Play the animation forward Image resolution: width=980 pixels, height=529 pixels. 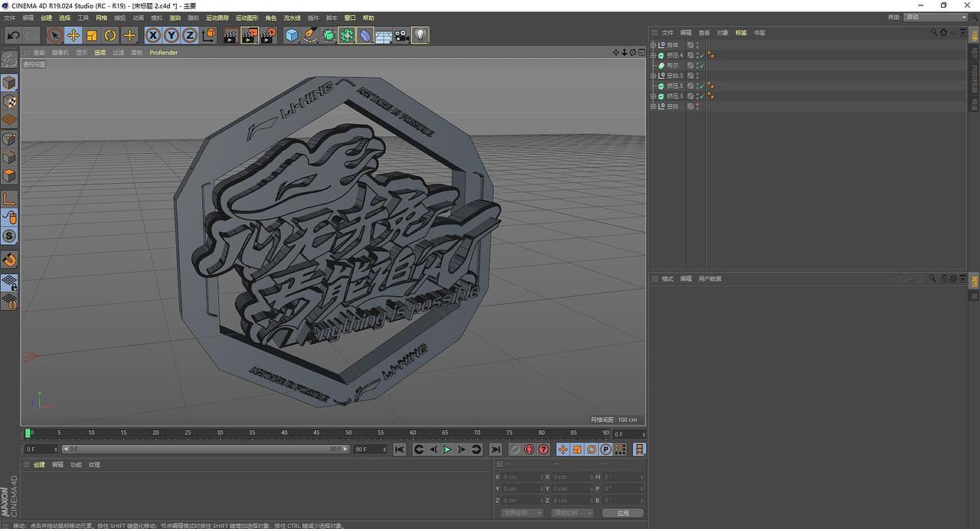click(x=447, y=449)
